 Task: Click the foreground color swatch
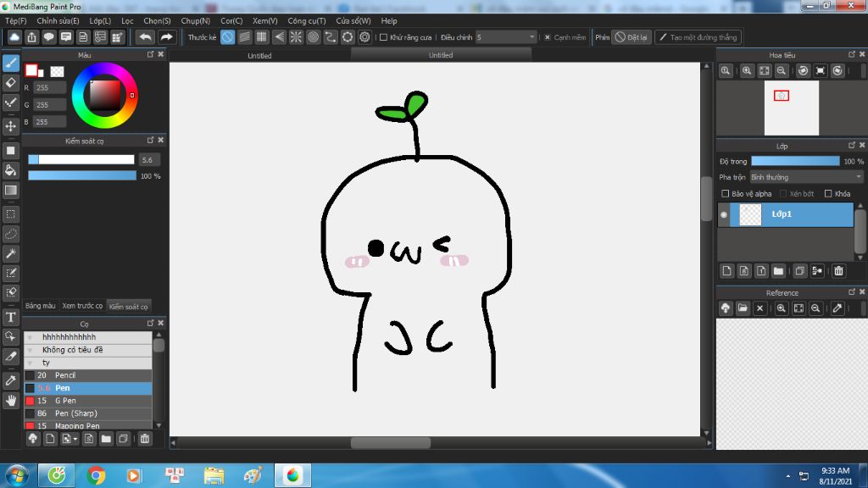tap(31, 69)
